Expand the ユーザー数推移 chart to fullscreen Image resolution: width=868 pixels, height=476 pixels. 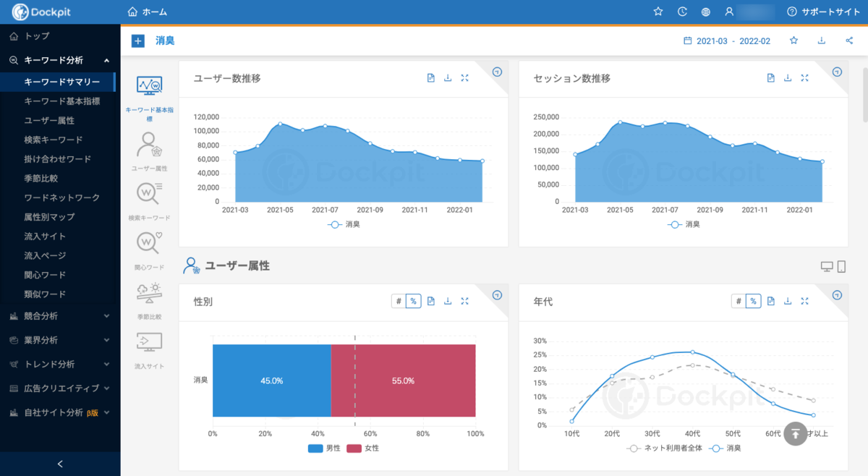(465, 78)
